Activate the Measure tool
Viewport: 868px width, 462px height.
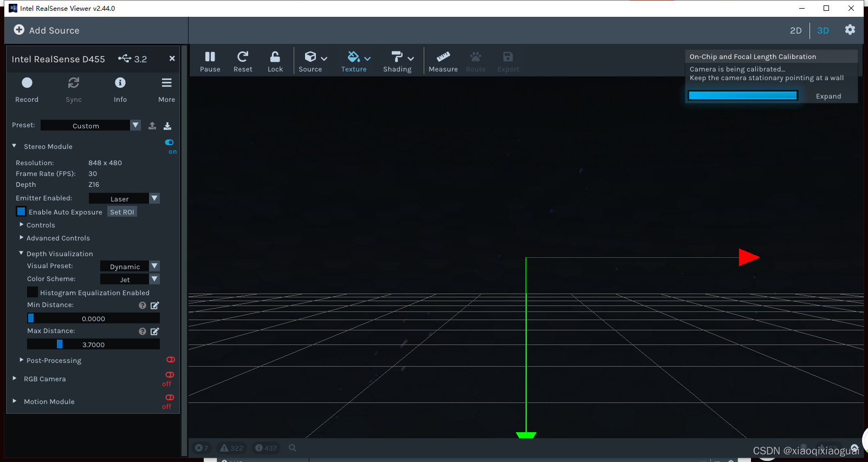click(x=443, y=61)
